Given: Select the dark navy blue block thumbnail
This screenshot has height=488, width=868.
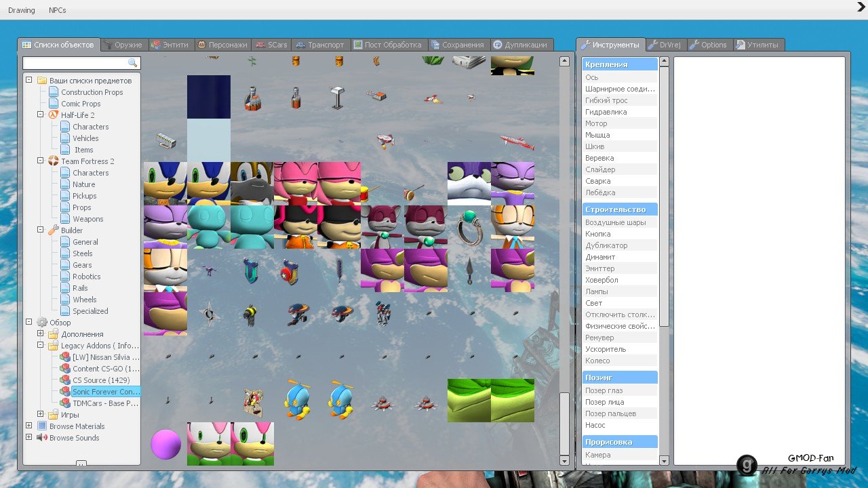Looking at the screenshot, I should click(x=209, y=97).
